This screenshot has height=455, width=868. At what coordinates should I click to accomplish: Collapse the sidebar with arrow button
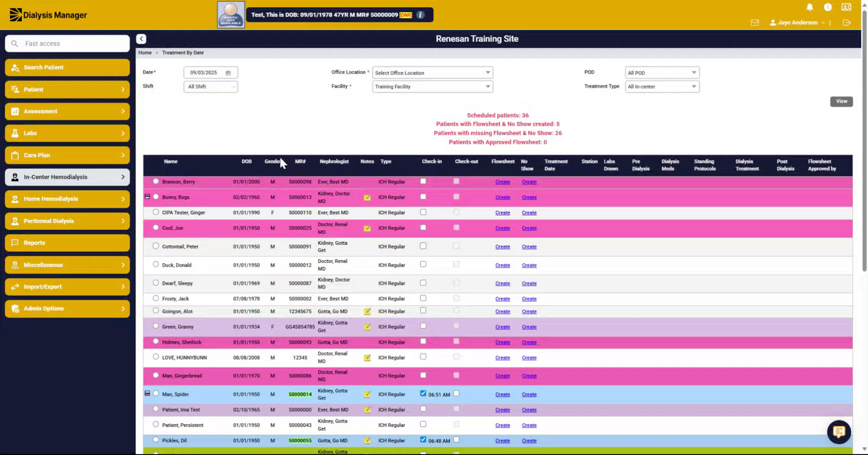pos(141,39)
